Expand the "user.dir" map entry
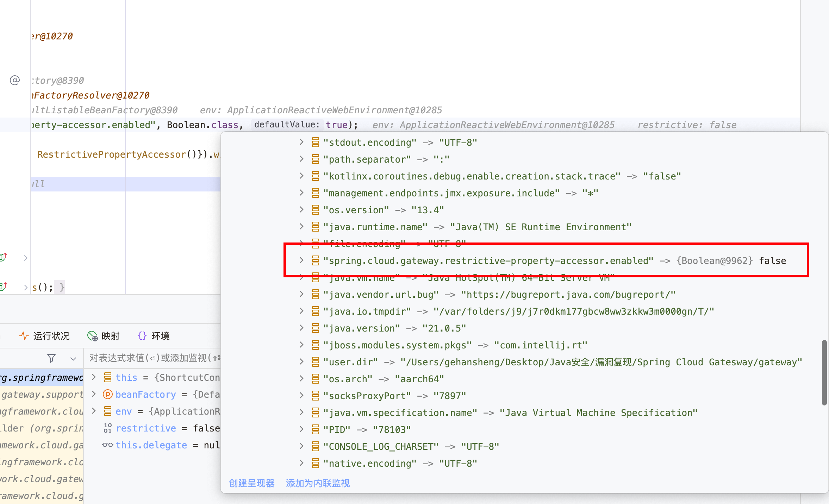 point(301,361)
